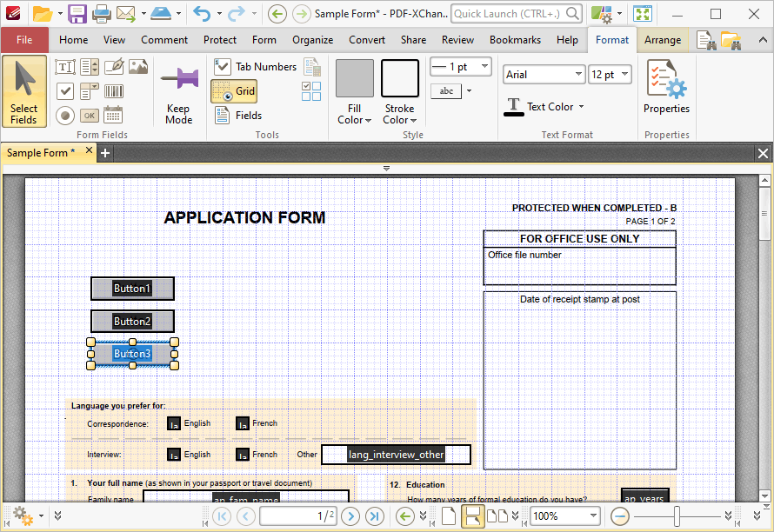
Task: Select the Button2 form field
Action: [x=132, y=322]
